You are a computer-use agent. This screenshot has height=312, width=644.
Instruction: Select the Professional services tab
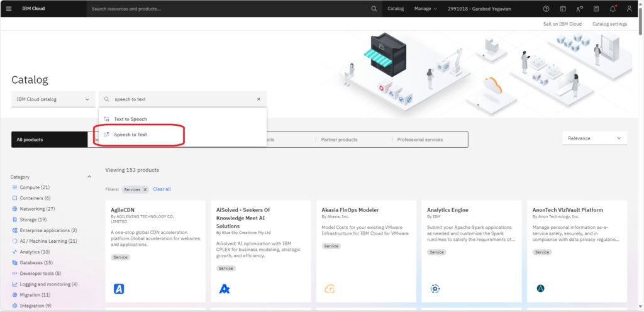[419, 140]
